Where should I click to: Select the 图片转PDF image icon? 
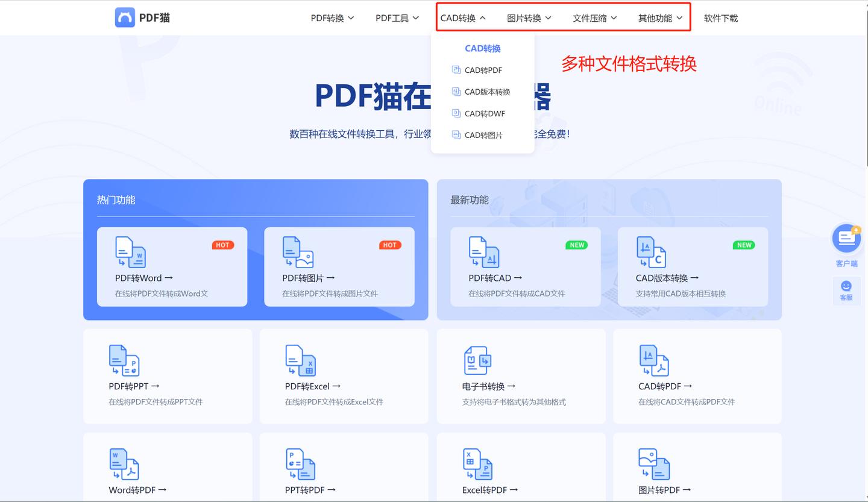(653, 463)
